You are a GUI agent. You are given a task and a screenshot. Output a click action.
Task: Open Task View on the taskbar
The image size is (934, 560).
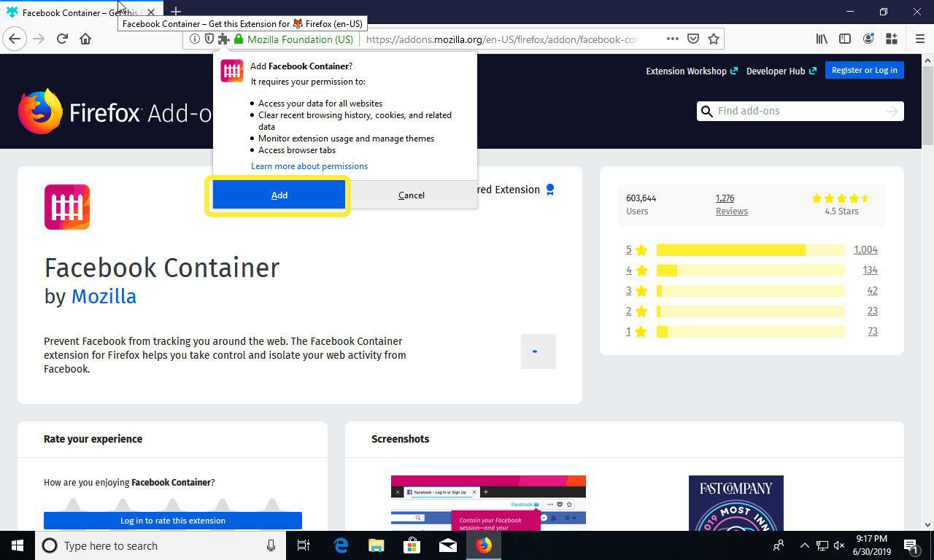coord(304,545)
